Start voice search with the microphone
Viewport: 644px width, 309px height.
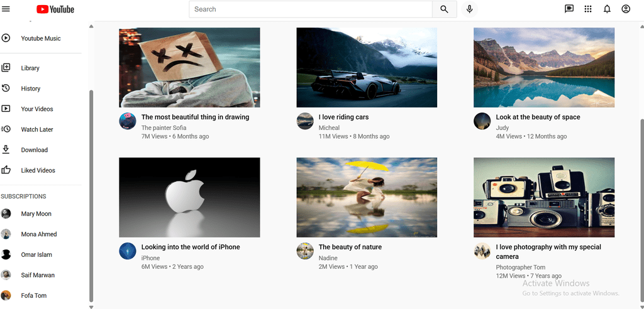[469, 9]
